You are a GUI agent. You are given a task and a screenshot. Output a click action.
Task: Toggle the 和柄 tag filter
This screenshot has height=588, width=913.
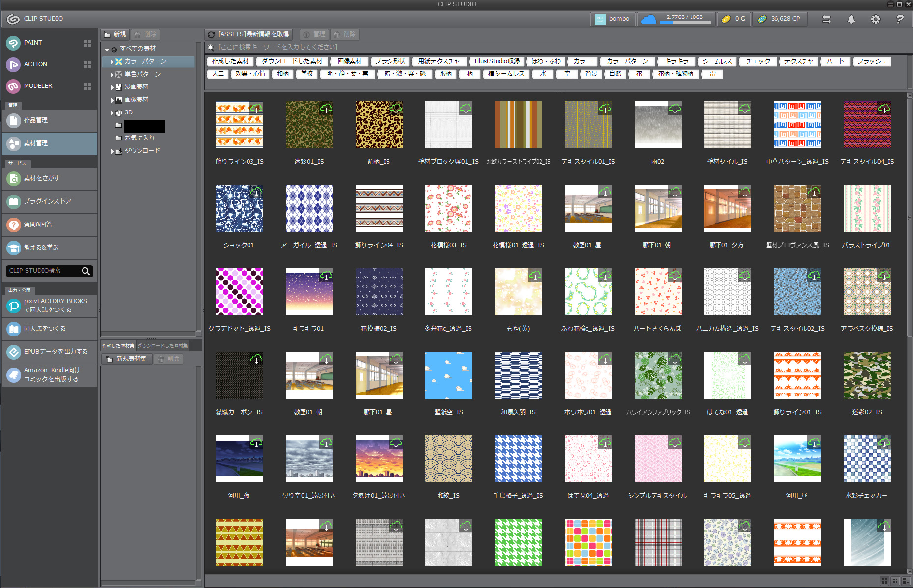pos(283,74)
